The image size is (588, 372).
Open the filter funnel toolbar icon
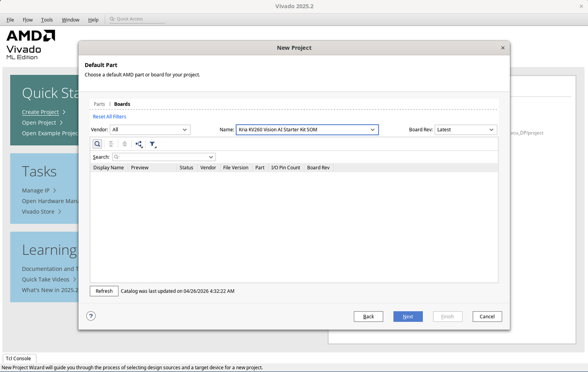pos(153,144)
